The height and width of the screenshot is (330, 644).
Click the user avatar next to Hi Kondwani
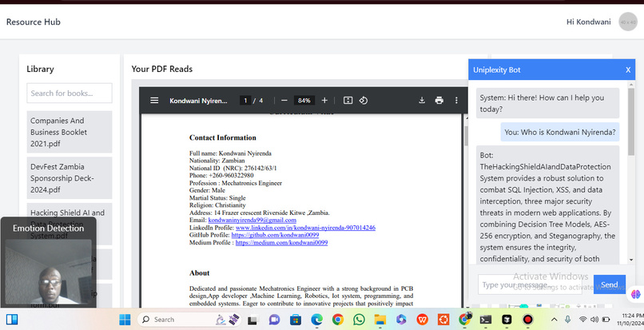(627, 22)
